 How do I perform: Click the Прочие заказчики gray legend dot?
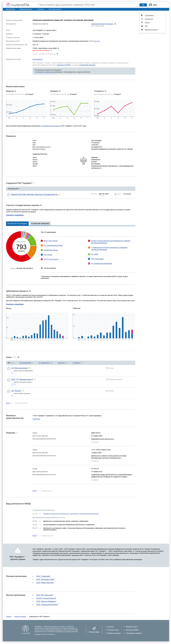(42, 268)
